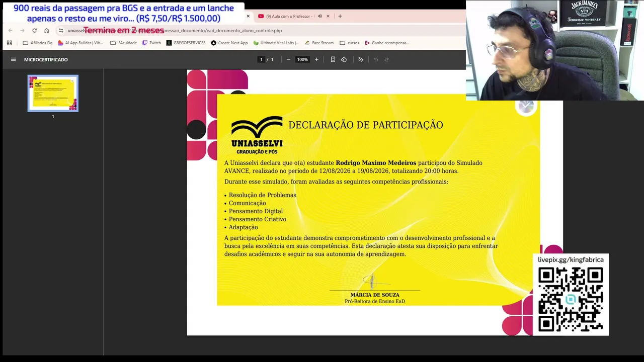Open the PDF annotation draw tool

coord(361,59)
